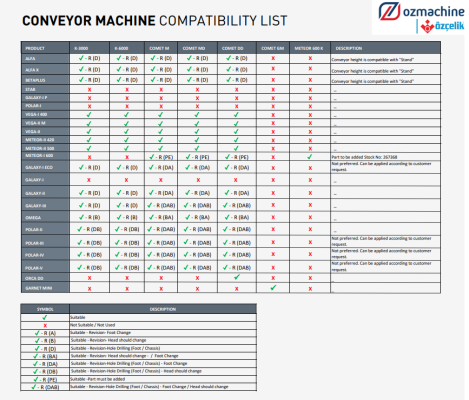
Task: Click the green check symbol in legend
Action: 45,318
